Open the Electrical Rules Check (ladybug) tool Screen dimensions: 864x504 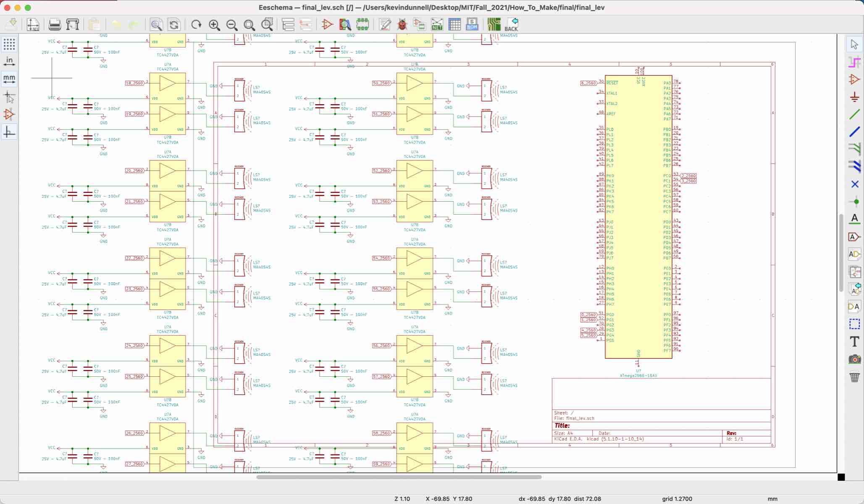point(402,24)
